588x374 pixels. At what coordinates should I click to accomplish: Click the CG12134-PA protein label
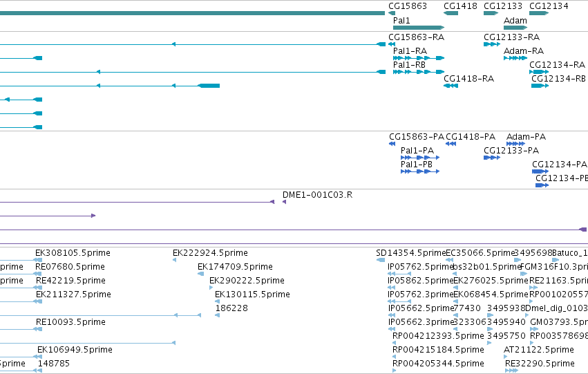(x=560, y=165)
